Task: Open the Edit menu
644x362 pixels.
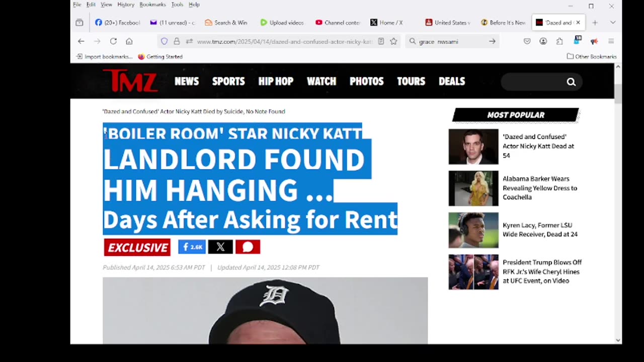Action: [91, 5]
